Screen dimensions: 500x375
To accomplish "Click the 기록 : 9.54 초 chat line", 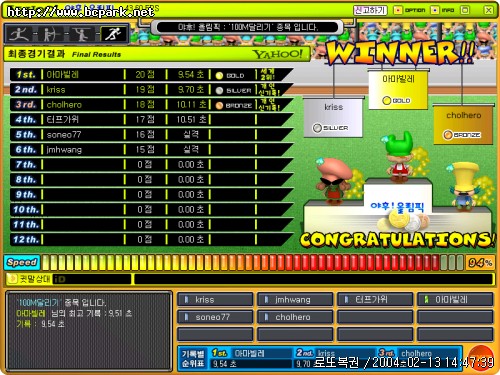I will 40,324.
